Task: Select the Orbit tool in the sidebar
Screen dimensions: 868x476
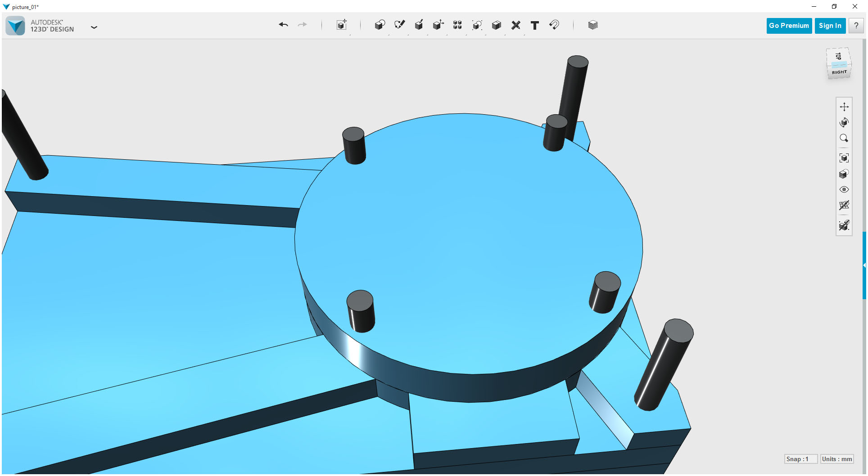Action: coord(845,122)
